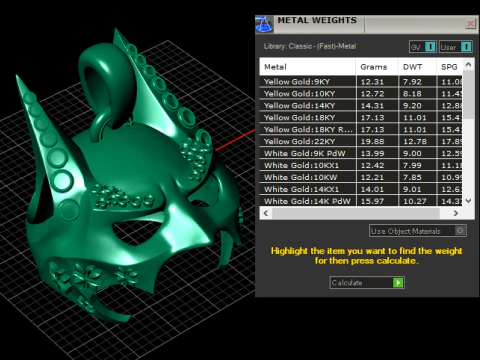Click the list's scroll up arrow

tap(468, 64)
